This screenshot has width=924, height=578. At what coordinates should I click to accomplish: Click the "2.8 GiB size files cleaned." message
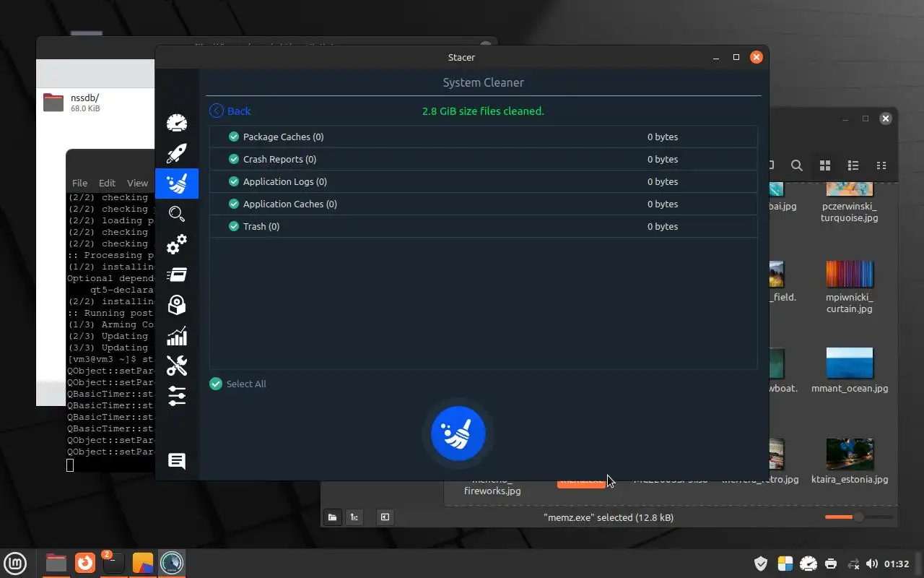point(483,111)
